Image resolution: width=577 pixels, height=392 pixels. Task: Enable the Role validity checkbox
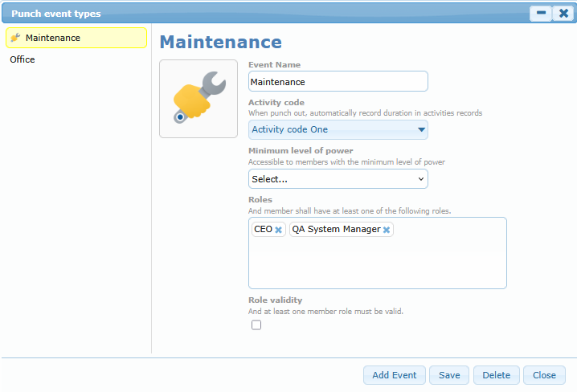tap(256, 325)
